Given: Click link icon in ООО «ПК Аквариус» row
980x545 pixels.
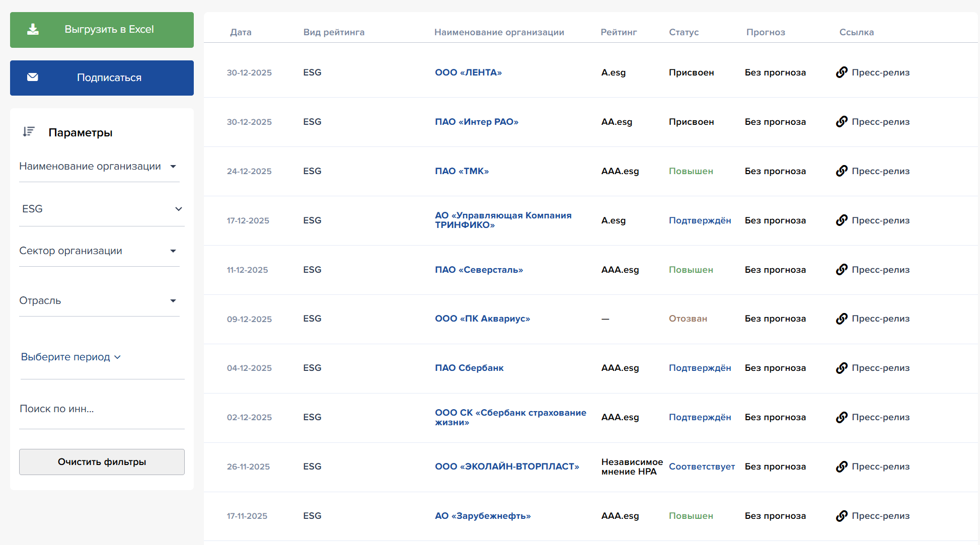Looking at the screenshot, I should [842, 319].
